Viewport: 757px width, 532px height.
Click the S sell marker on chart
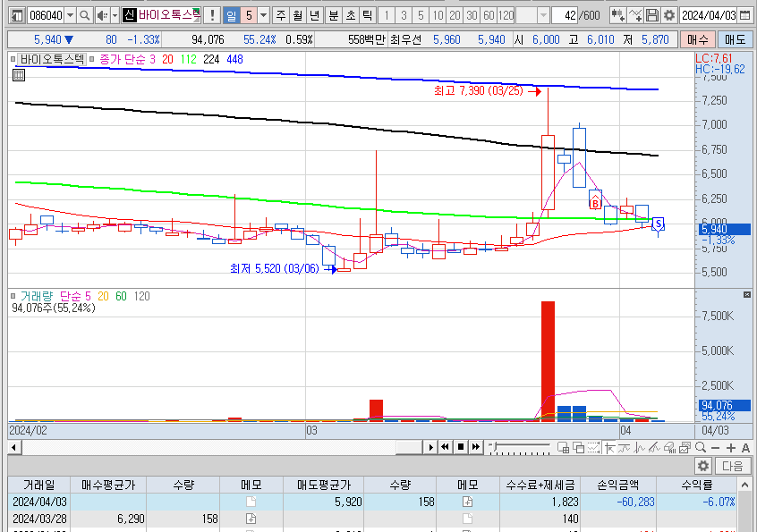658,224
